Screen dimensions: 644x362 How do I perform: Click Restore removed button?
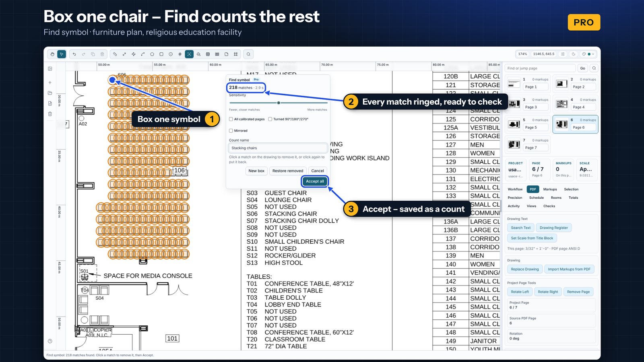click(x=288, y=171)
